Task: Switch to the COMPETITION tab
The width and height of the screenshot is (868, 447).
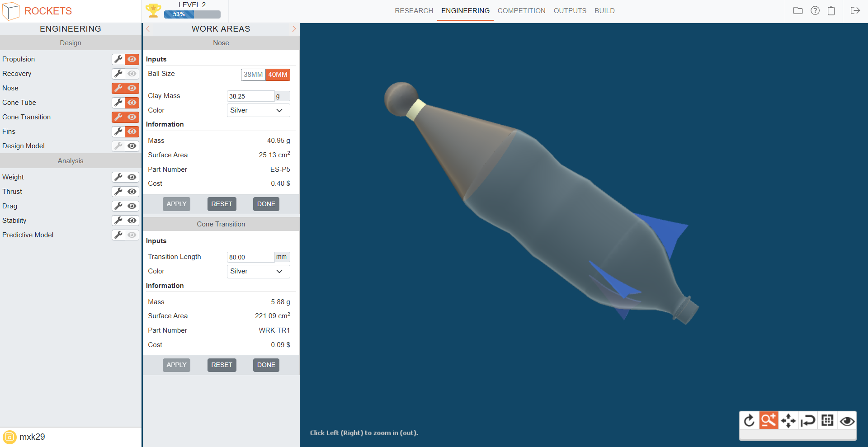Action: (x=521, y=11)
